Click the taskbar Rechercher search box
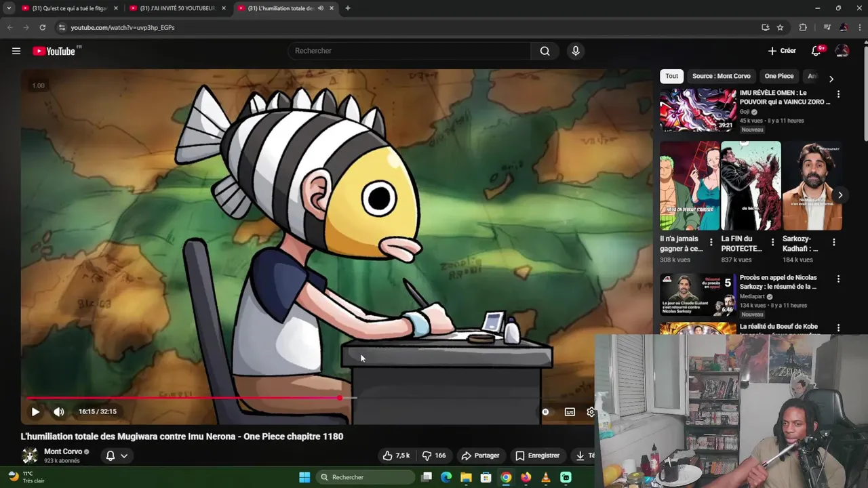This screenshot has height=488, width=868. click(366, 477)
